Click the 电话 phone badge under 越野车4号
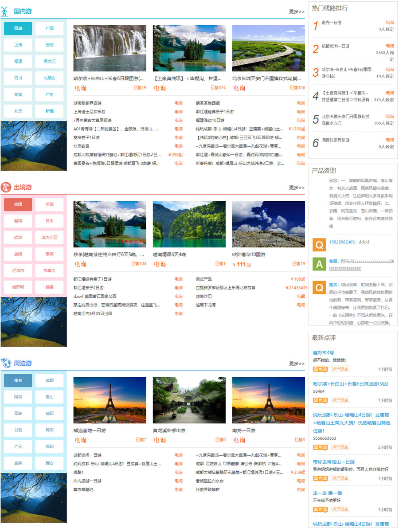 point(320,369)
